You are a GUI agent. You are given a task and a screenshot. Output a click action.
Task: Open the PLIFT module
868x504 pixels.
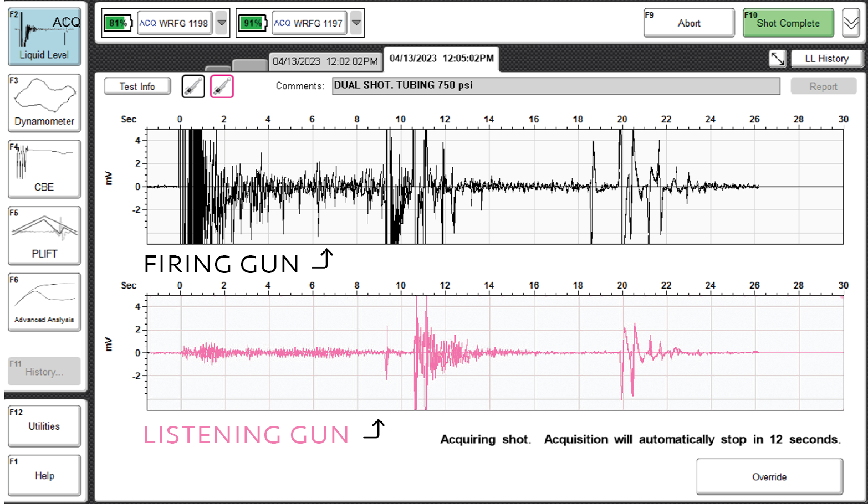pyautogui.click(x=44, y=235)
